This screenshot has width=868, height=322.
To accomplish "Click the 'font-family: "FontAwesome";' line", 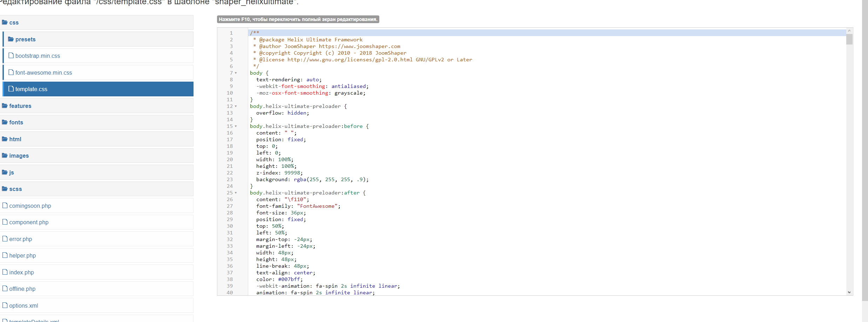I will (x=298, y=206).
